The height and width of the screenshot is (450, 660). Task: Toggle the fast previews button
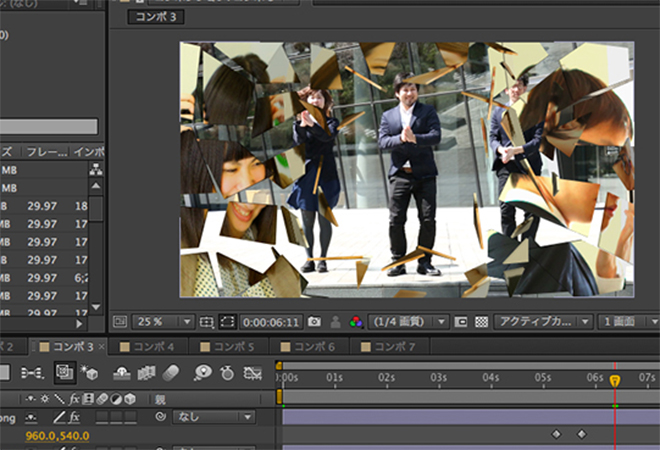point(461,322)
